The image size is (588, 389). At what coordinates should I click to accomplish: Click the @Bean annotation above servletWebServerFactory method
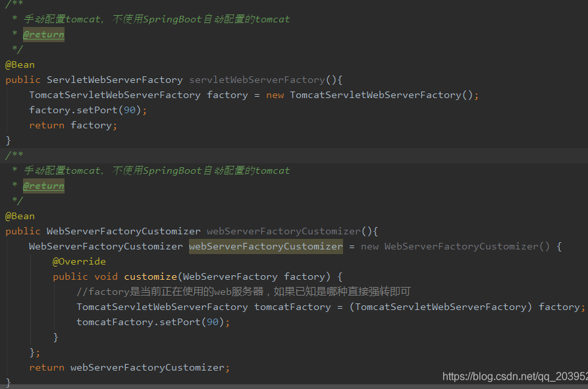(x=20, y=65)
